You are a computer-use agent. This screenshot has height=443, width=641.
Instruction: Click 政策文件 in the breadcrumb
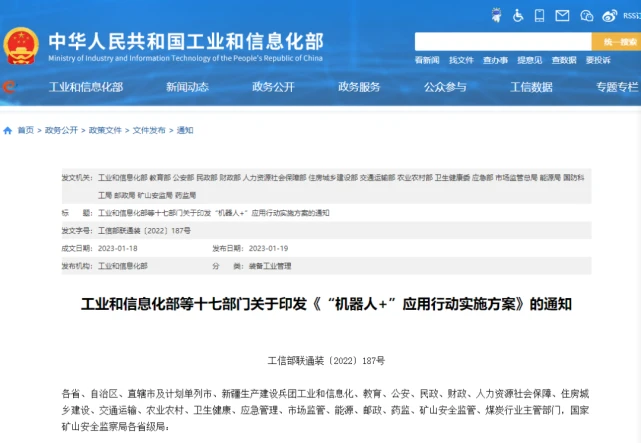105,130
